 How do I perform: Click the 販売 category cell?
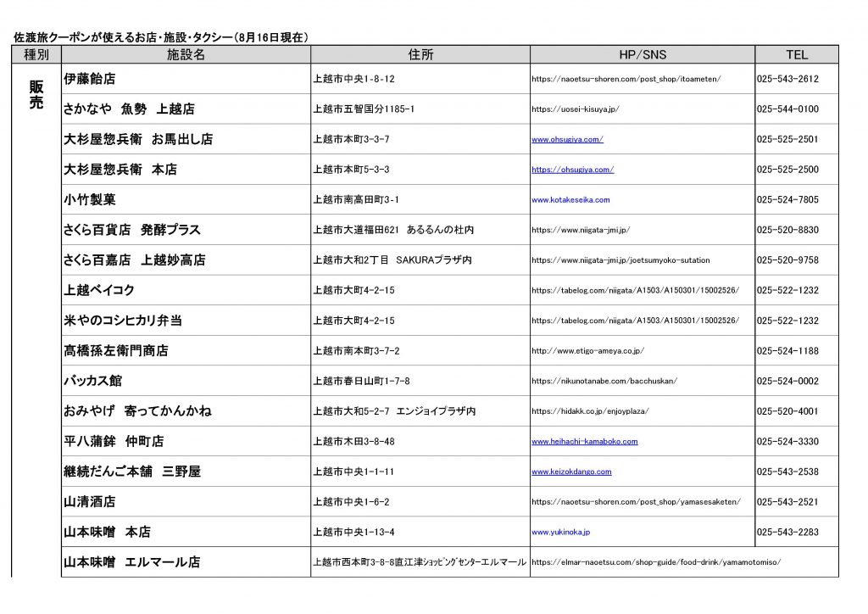click(36, 94)
